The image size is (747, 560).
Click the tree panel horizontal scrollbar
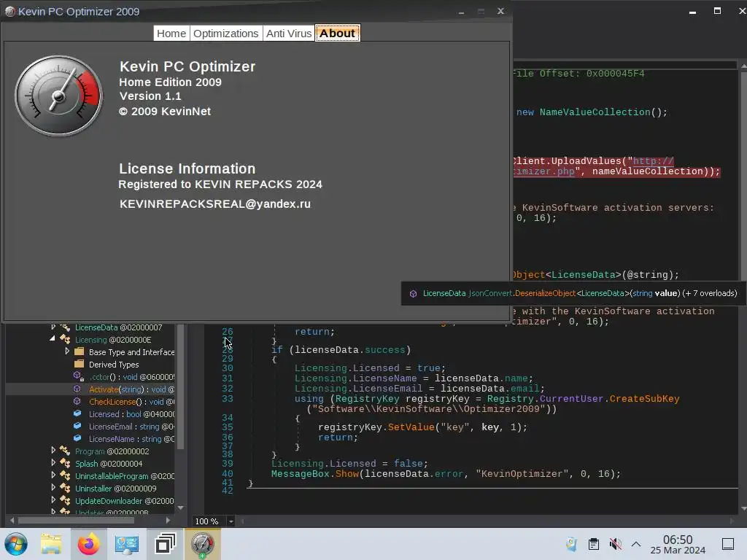coord(76,521)
